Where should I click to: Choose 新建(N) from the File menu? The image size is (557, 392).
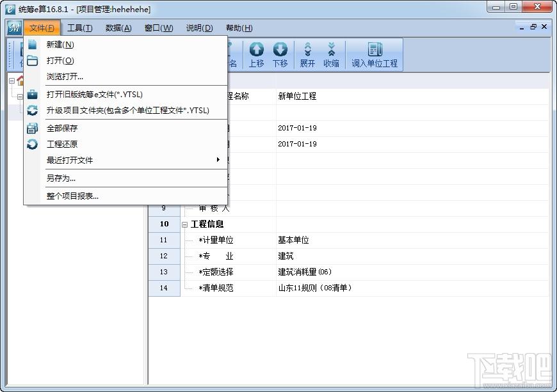pos(60,45)
